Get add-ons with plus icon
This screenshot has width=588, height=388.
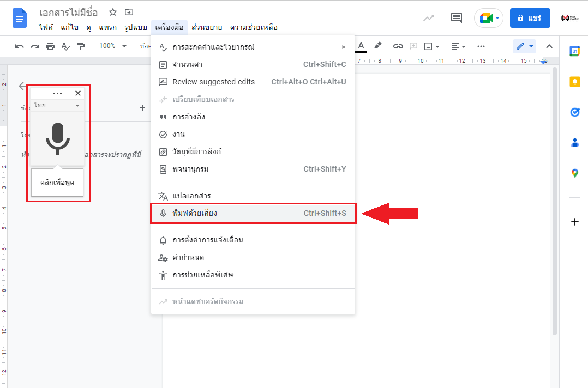click(574, 222)
